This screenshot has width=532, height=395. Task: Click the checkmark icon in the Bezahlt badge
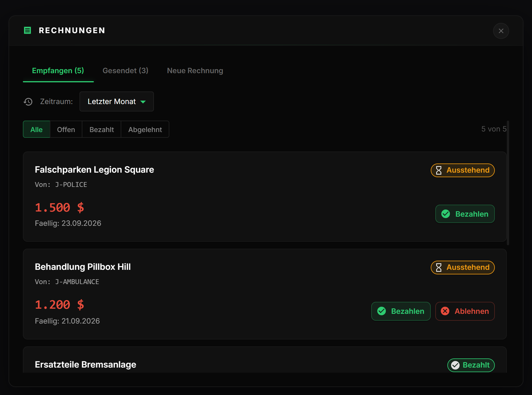[455, 365]
